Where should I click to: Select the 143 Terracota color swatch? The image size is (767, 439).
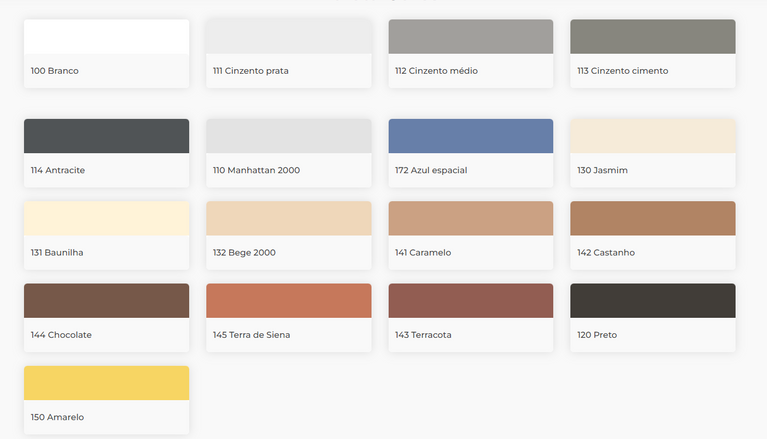470,300
